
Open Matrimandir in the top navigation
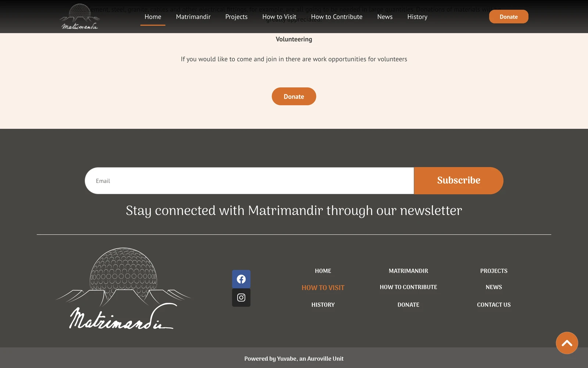[193, 17]
